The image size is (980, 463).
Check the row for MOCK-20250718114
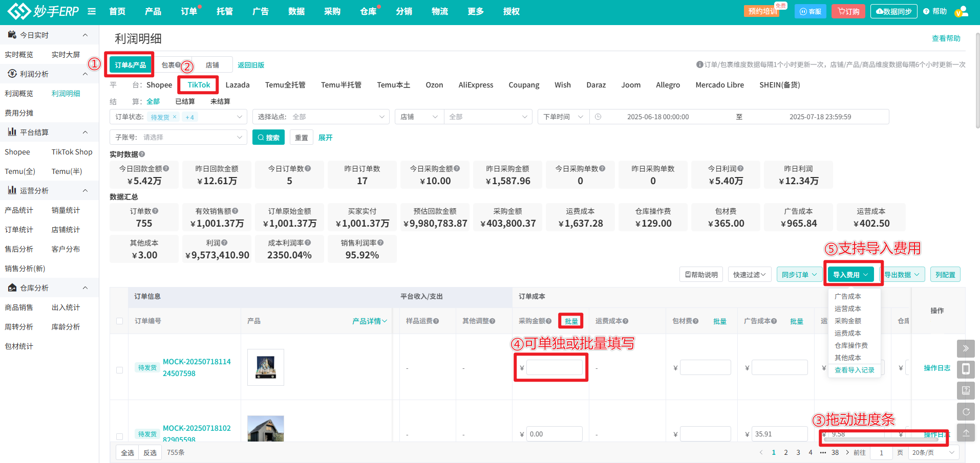119,370
